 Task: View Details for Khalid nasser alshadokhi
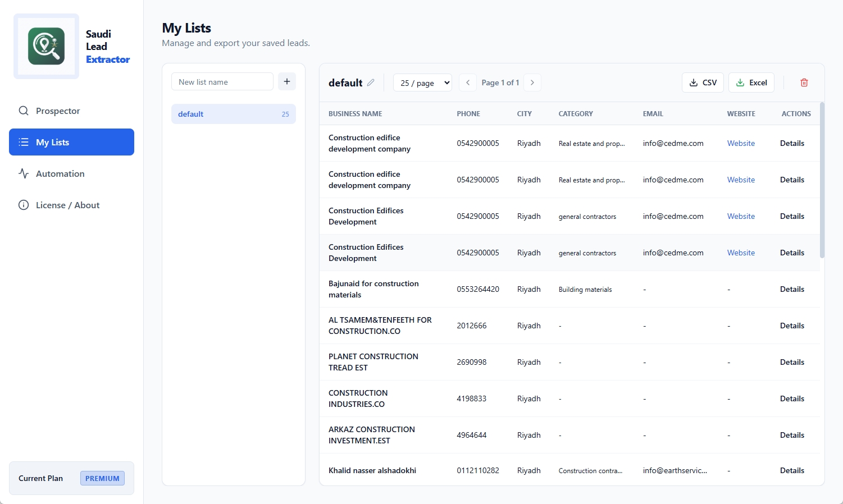(x=792, y=470)
